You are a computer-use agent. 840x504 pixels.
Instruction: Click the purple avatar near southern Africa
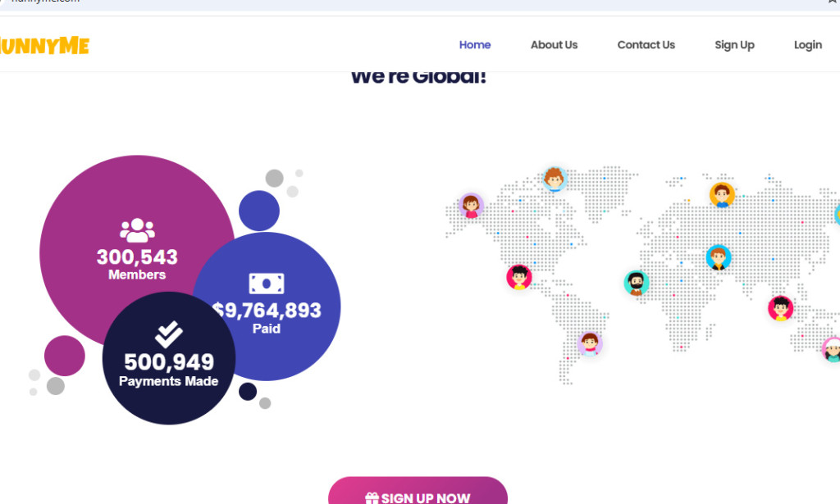click(x=589, y=343)
